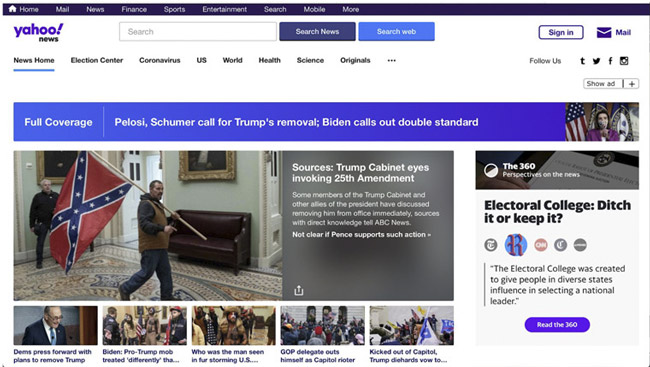
Task: Click the Sign in button
Action: pos(561,32)
